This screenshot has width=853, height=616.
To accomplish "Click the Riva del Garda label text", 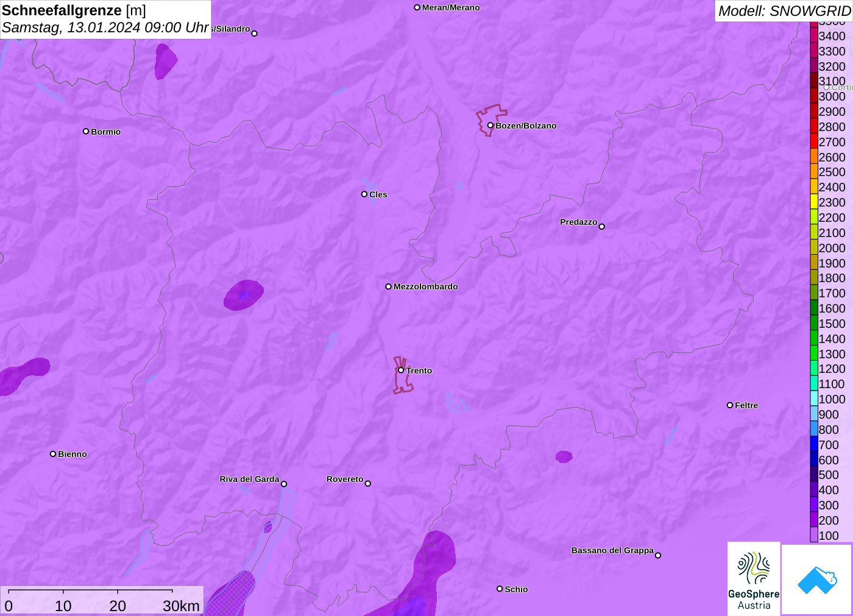I will [249, 479].
